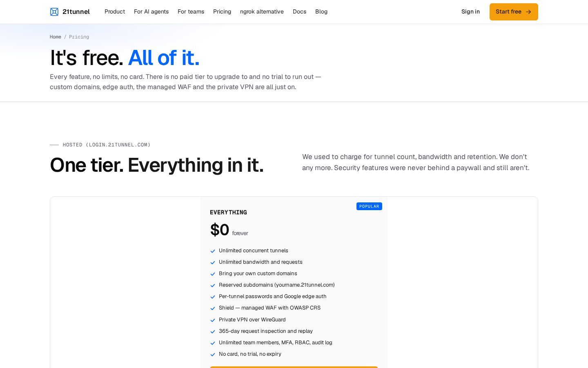Screen dimensions: 588x368
Task: Click the checkmark beside Unlimited bandwidth and requests
Action: [x=213, y=263]
